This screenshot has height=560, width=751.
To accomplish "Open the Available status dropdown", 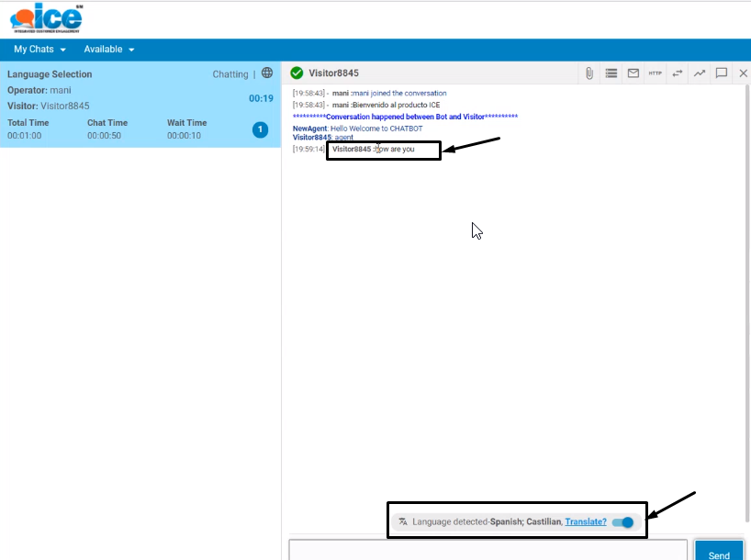I will (109, 50).
